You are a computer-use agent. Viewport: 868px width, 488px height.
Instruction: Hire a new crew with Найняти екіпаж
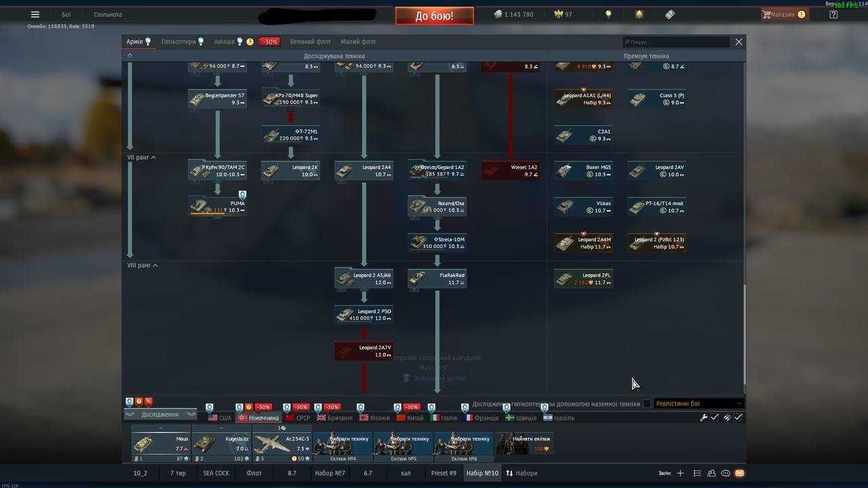pyautogui.click(x=524, y=444)
